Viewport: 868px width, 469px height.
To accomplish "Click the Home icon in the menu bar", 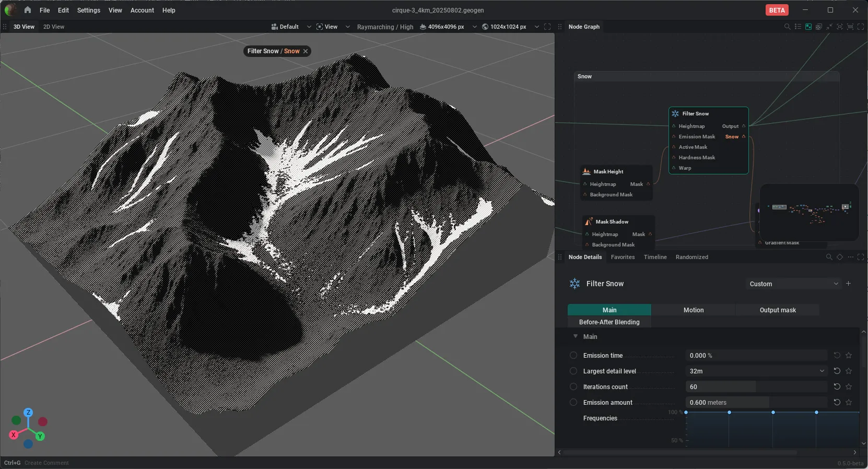I will click(x=28, y=10).
